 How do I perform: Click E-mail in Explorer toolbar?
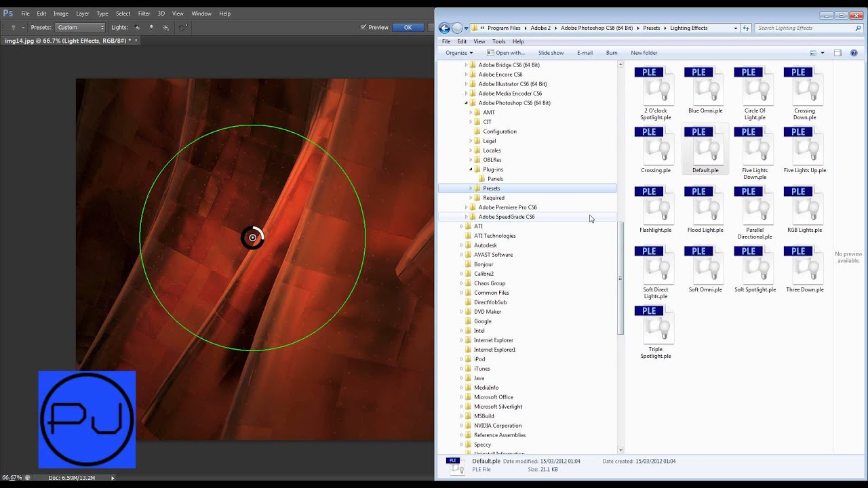pyautogui.click(x=585, y=53)
